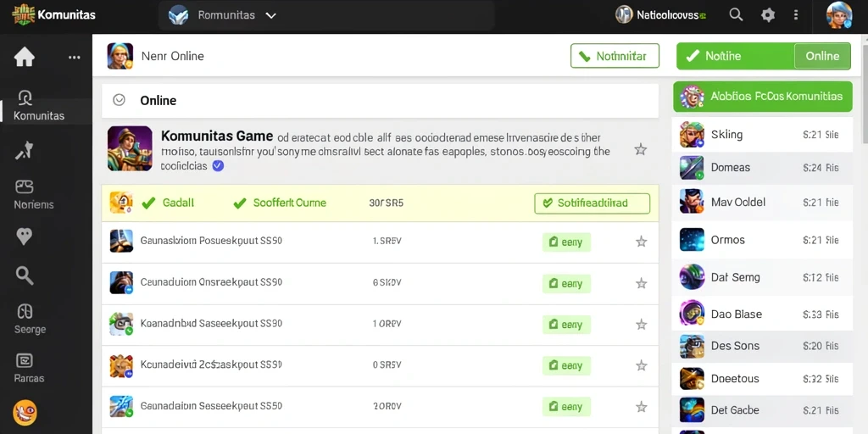Select the heart icon in left sidebar
Viewport: 868px width, 434px height.
pyautogui.click(x=25, y=236)
